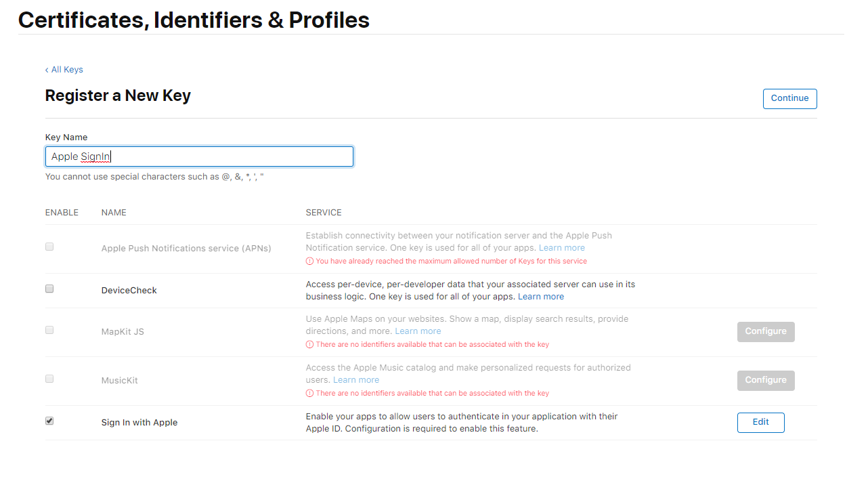Image resolution: width=868 pixels, height=481 pixels.
Task: Check the MapKit JS enable checkbox
Action: pos(49,330)
